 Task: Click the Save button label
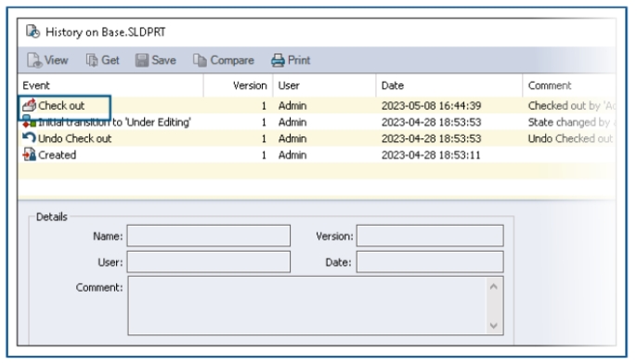[x=163, y=60]
